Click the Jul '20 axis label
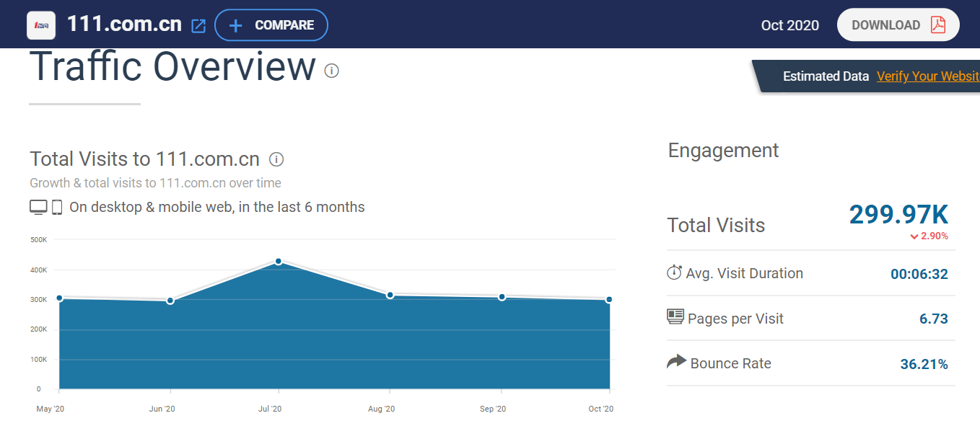Viewport: 980px width, 426px height. pos(270,409)
